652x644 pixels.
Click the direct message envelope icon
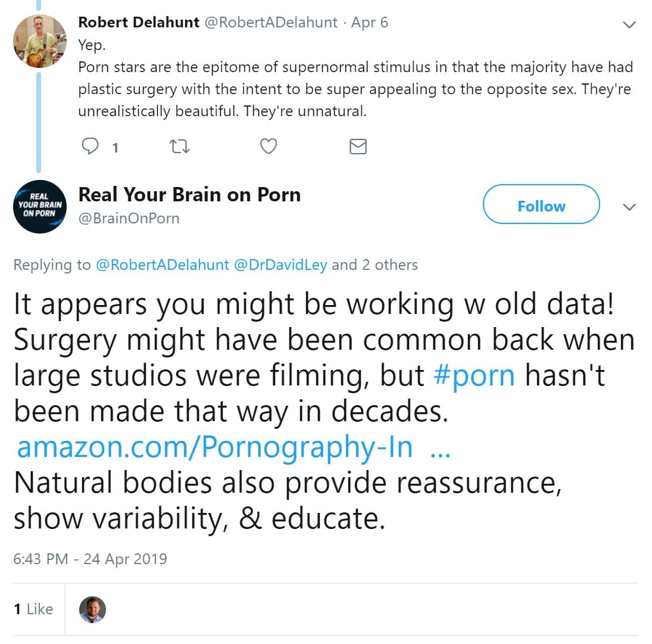(358, 146)
